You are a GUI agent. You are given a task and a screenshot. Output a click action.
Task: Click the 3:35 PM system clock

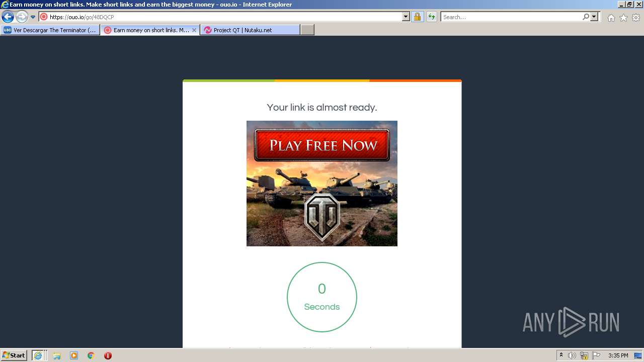(x=618, y=355)
